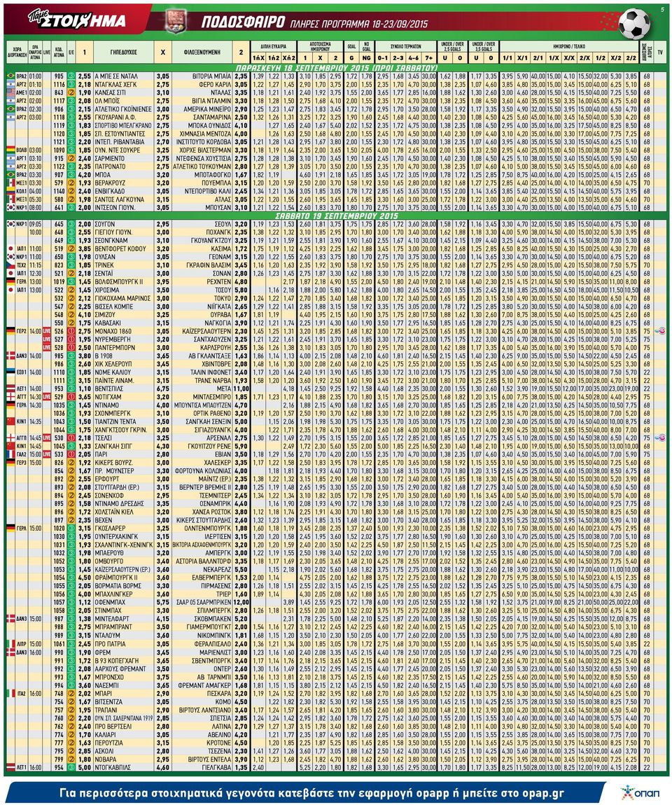This screenshot has width=672, height=805.
Task: Click the Denmark flag in the Β 1908 row
Action: click(x=10, y=356)
